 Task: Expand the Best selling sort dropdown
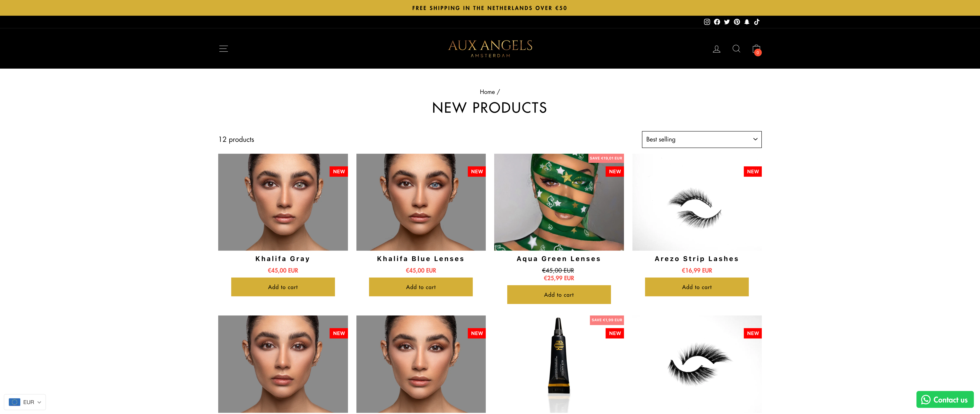point(702,139)
